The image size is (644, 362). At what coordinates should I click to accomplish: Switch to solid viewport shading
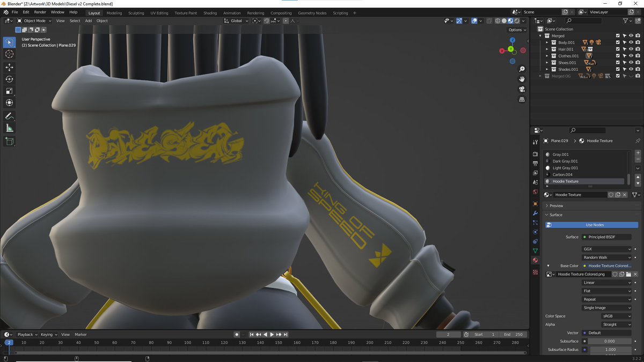click(504, 21)
